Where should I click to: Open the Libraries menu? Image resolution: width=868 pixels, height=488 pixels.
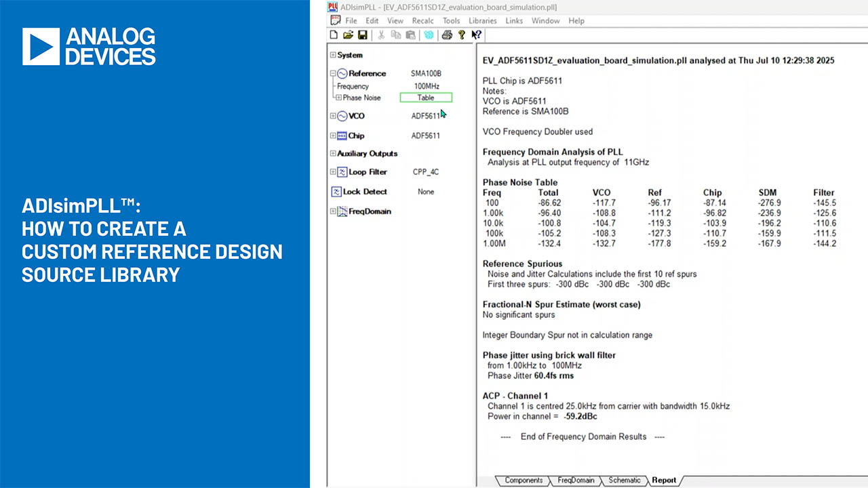[482, 21]
